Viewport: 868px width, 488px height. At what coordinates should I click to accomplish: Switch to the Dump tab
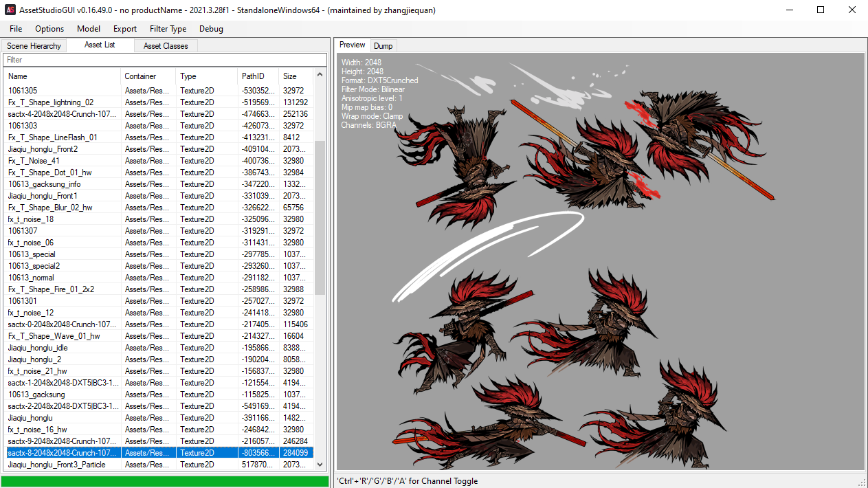coord(383,46)
